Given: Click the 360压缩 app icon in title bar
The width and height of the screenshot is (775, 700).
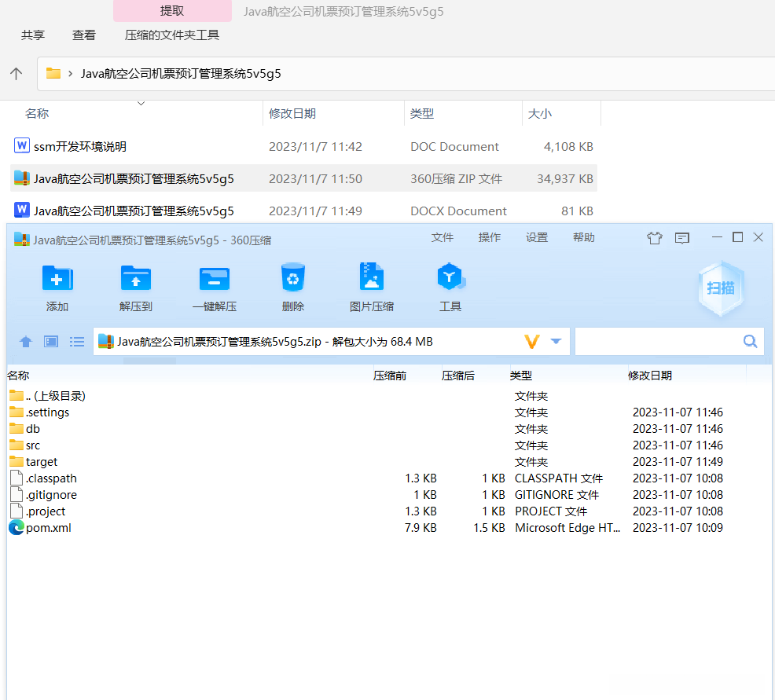Looking at the screenshot, I should click(x=22, y=239).
